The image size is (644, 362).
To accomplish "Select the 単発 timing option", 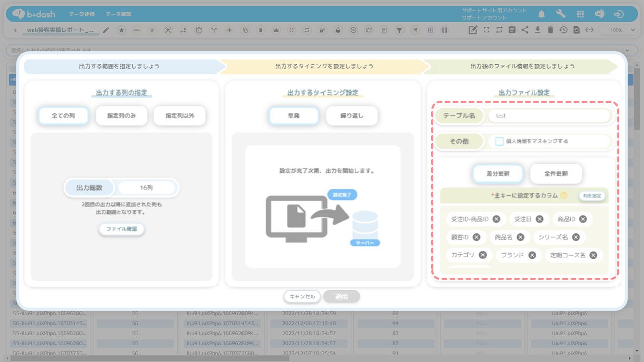I will click(x=294, y=116).
